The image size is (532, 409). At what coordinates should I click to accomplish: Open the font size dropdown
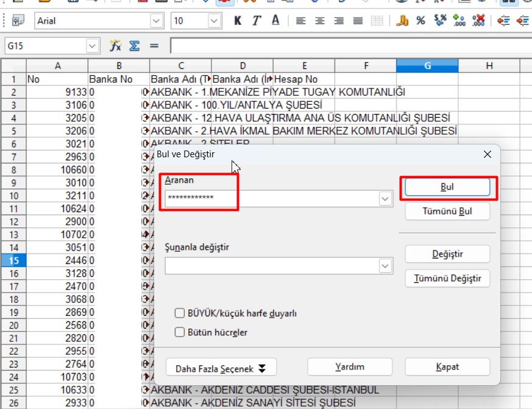[x=214, y=21]
